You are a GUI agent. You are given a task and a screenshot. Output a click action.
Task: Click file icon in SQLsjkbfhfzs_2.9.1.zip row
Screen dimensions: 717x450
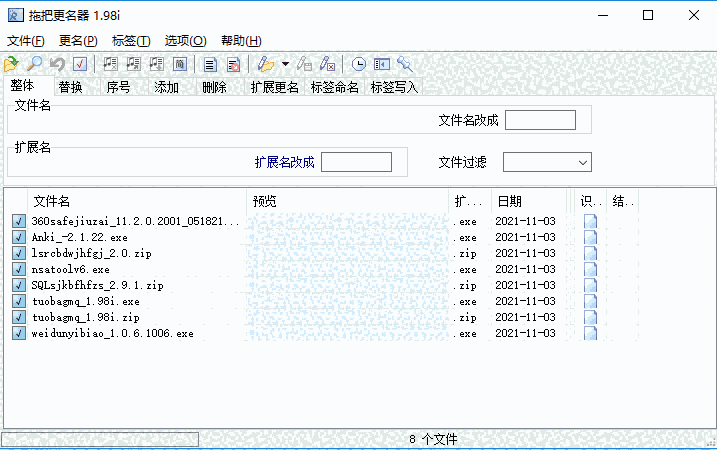590,285
